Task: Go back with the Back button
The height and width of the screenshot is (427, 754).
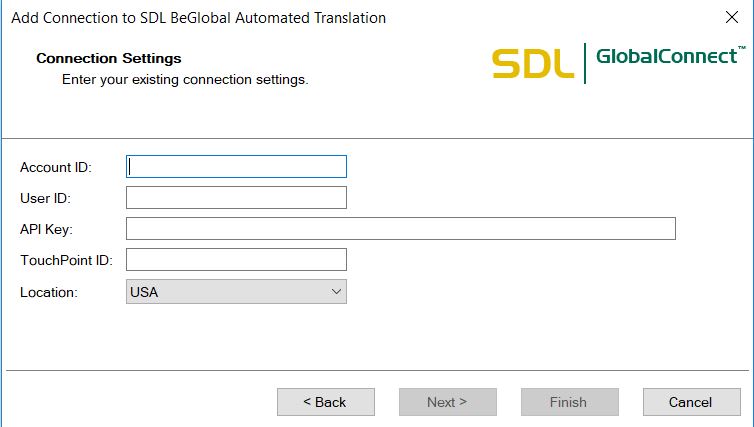Action: tap(325, 402)
